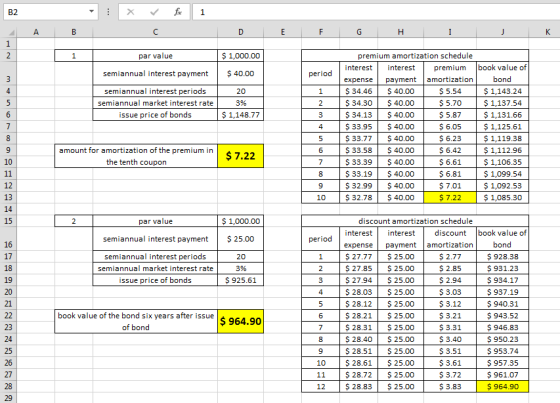Click the yellow $ 964.90 result cell in column D

pyautogui.click(x=240, y=321)
